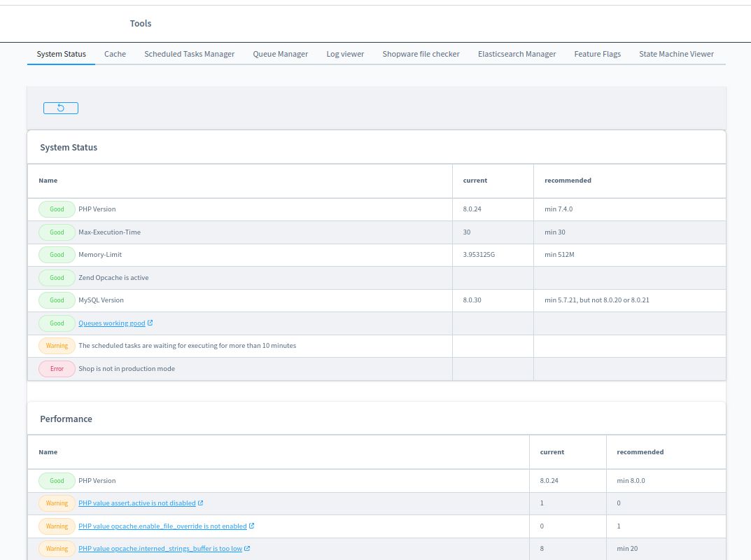Image resolution: width=751 pixels, height=560 pixels.
Task: Click the Error badge for production mode row
Action: [57, 368]
